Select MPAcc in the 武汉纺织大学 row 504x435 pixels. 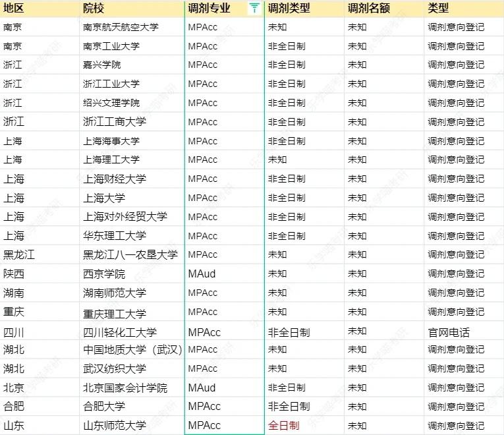202,368
